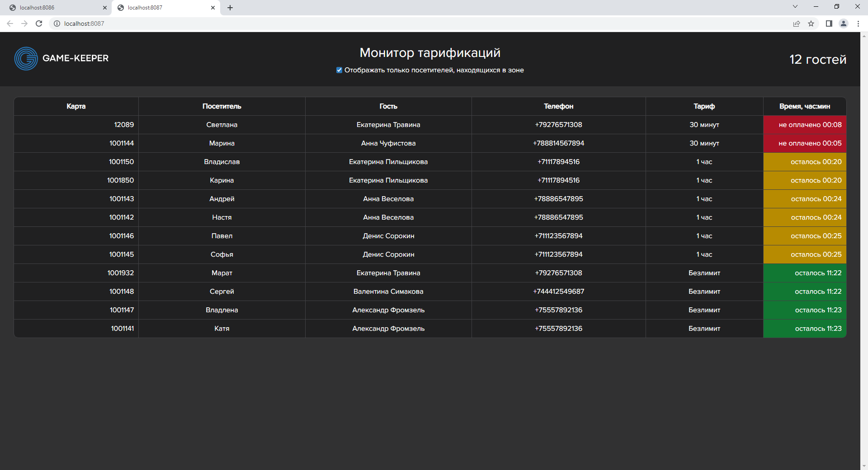
Task: Click the Гость column header
Action: click(x=388, y=106)
